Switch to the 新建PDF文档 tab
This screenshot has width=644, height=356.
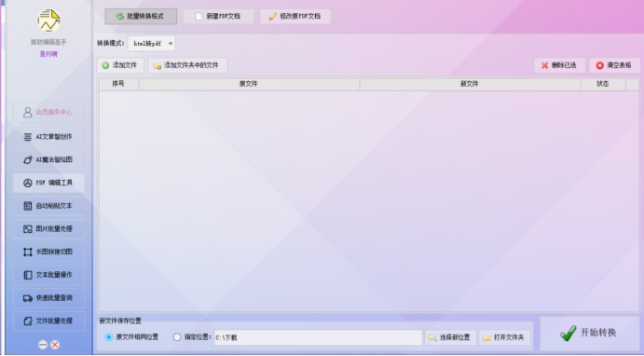tap(218, 17)
